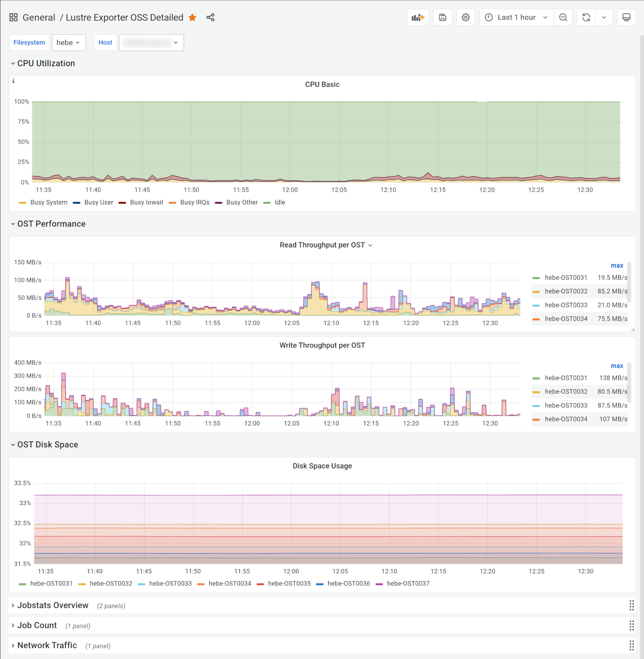Open dashboard search grid icon
This screenshot has height=659, width=644.
pyautogui.click(x=13, y=17)
